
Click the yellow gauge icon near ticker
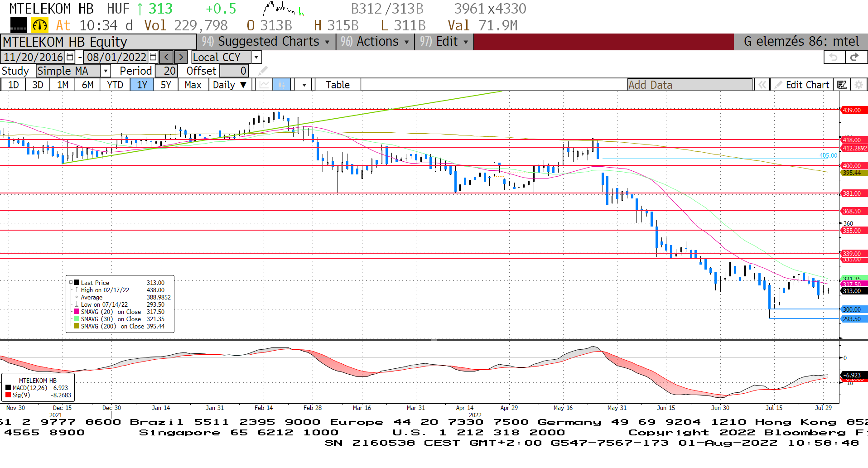40,25
